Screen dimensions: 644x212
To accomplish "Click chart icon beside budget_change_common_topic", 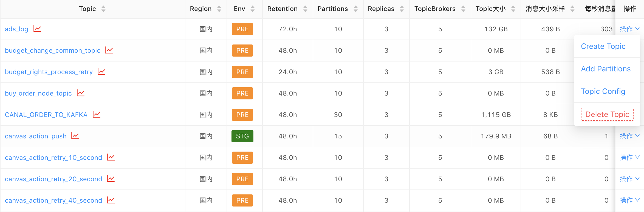I will coord(109,50).
